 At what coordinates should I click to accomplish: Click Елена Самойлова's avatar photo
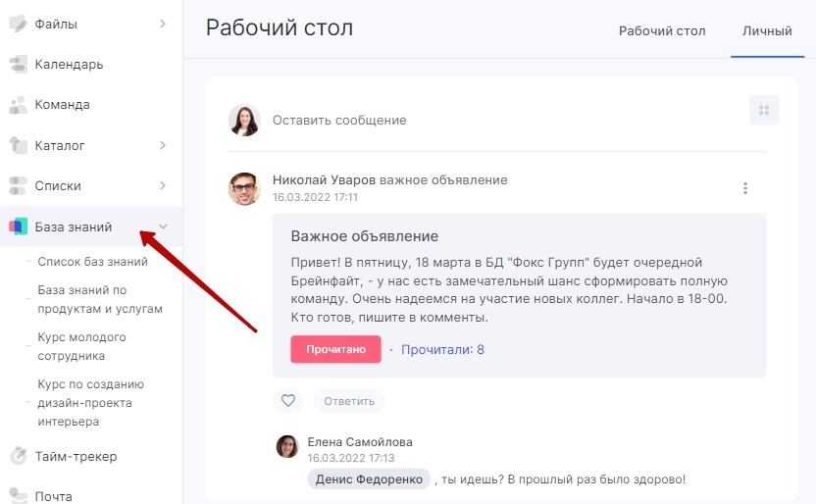[x=287, y=446]
